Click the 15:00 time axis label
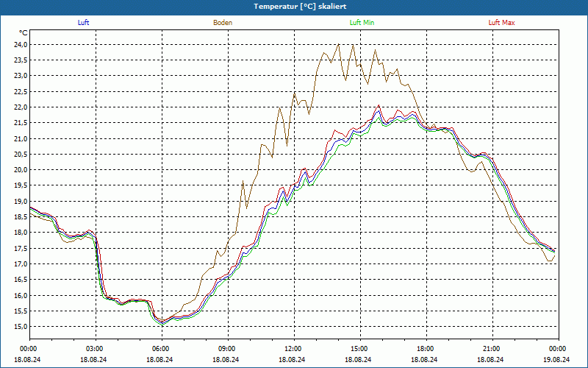The height and width of the screenshot is (368, 588). (x=358, y=349)
